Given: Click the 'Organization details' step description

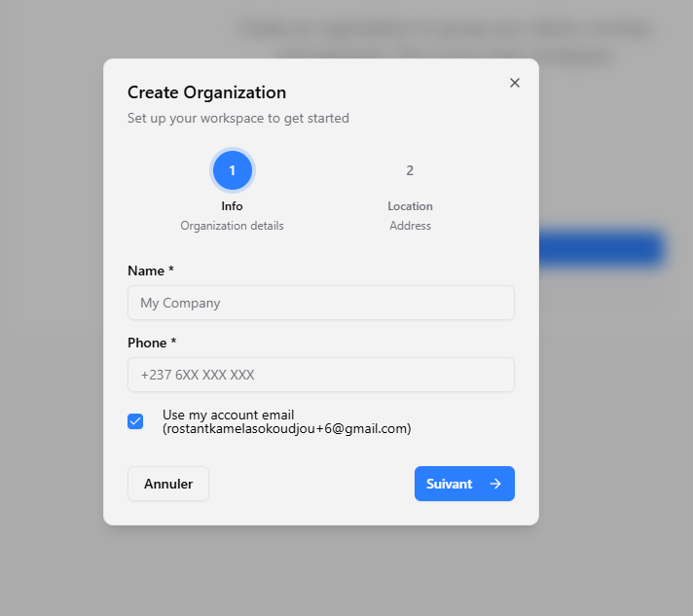Looking at the screenshot, I should (x=232, y=226).
